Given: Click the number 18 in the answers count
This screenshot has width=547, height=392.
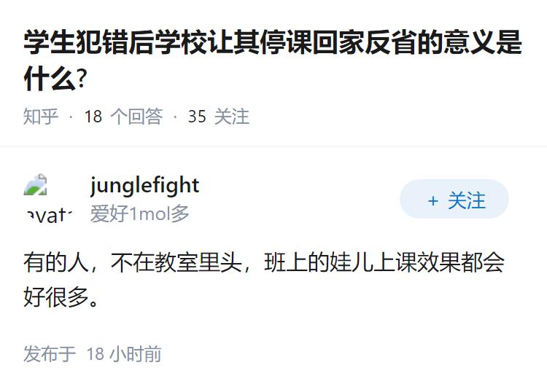Looking at the screenshot, I should pos(93,117).
